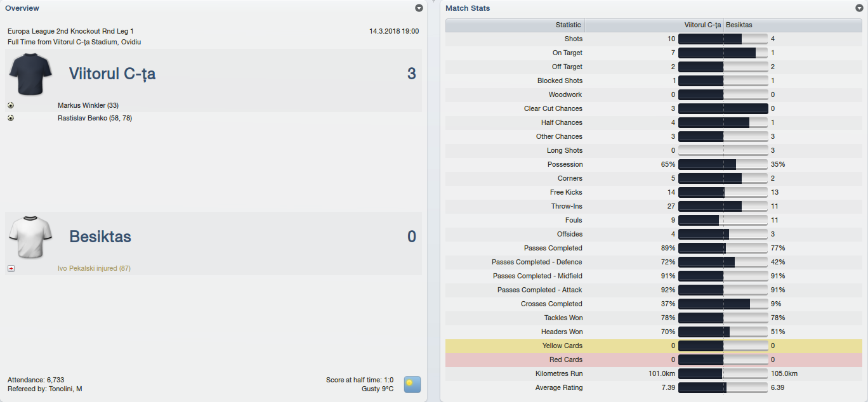The image size is (868, 402).
Task: Click the goal ball icon beside Markus Winkler
Action: (x=11, y=105)
